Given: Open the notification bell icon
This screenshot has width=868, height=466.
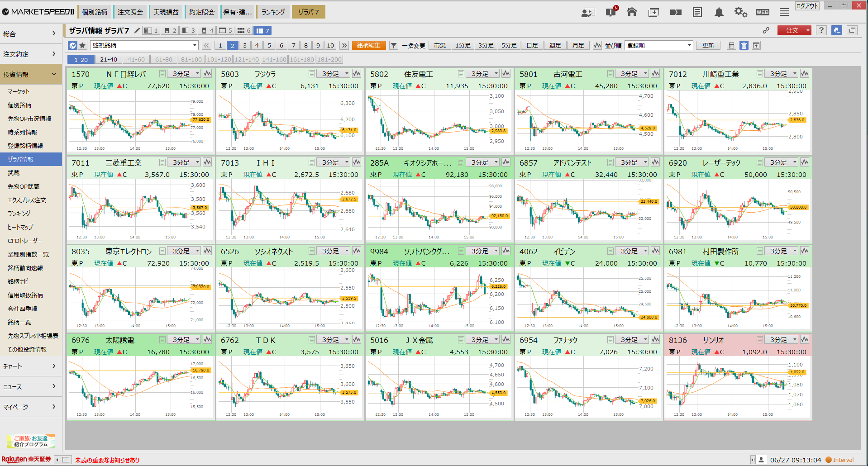Looking at the screenshot, I should click(x=719, y=12).
